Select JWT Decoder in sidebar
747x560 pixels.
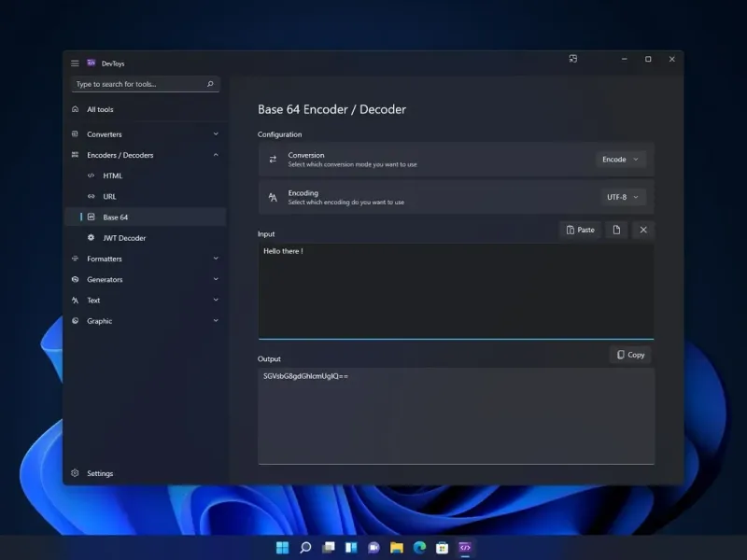pos(145,238)
